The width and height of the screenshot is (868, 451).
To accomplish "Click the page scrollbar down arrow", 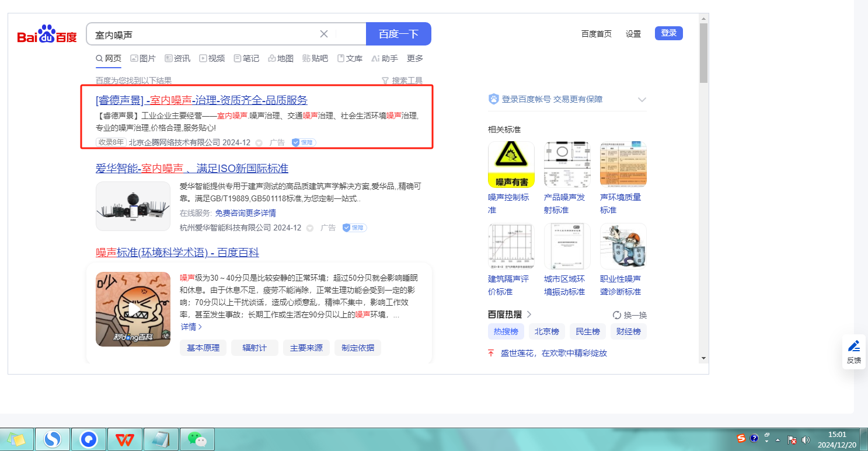I will [x=703, y=358].
